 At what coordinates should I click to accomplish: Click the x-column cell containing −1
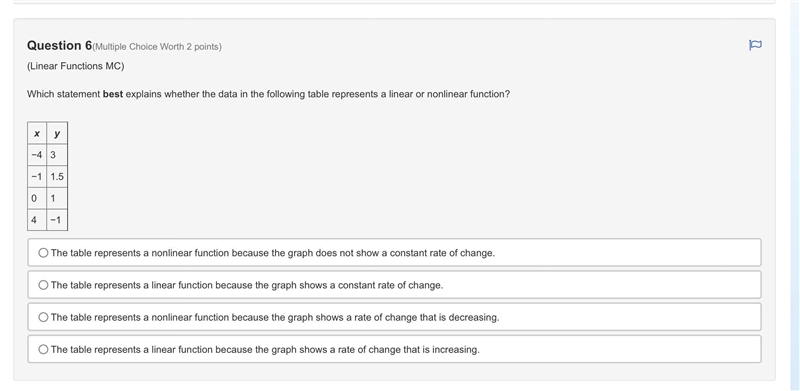coord(37,177)
